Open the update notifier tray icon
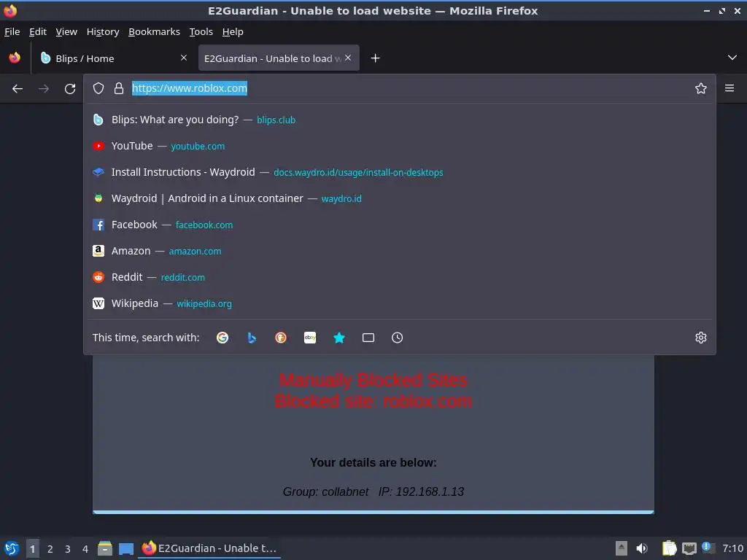 point(708,548)
